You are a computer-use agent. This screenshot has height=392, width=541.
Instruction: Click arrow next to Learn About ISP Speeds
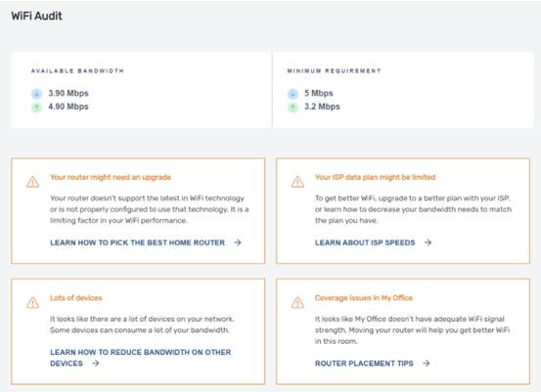(x=428, y=242)
